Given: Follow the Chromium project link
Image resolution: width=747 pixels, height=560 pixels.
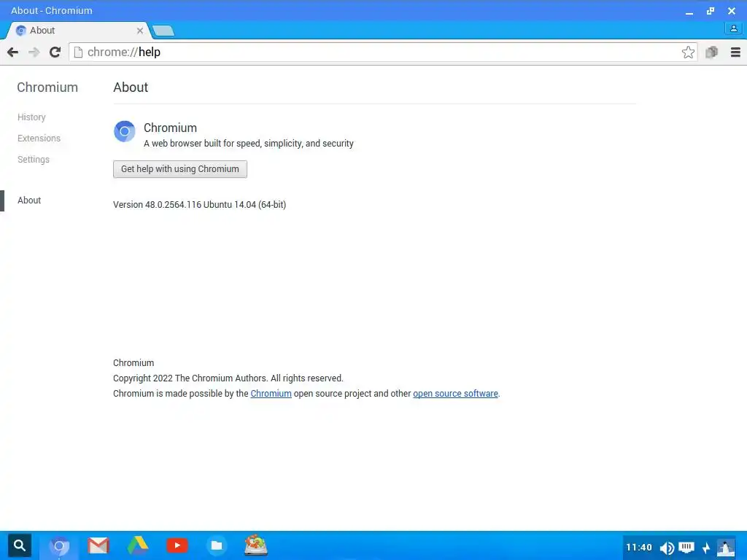Looking at the screenshot, I should 271,393.
